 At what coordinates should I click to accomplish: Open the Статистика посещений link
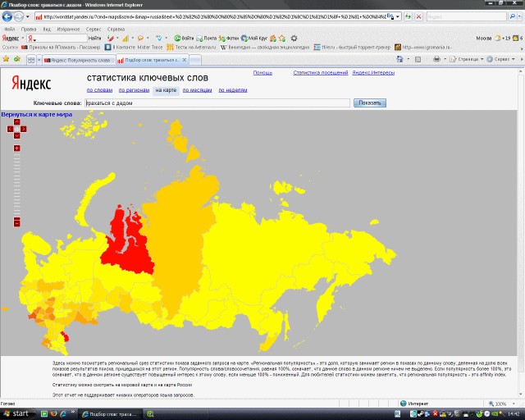(x=321, y=73)
